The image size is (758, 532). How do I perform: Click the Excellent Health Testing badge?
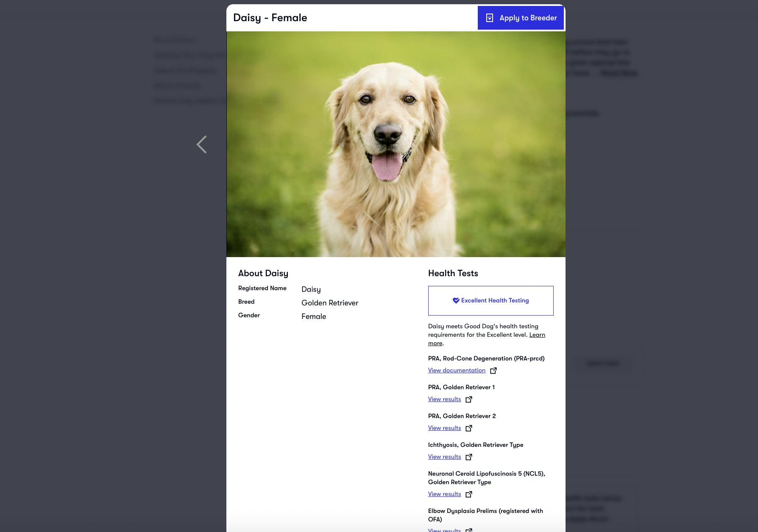pyautogui.click(x=491, y=301)
